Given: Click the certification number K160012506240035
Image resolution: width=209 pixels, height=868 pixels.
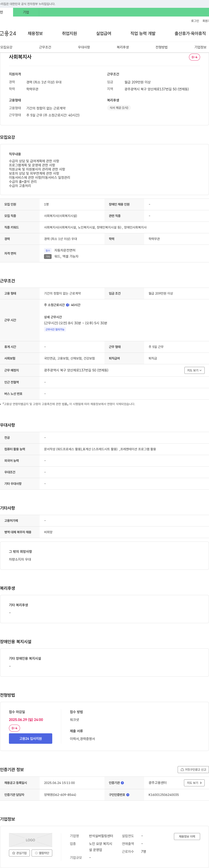Looking at the screenshot, I should pyautogui.click(x=164, y=795).
